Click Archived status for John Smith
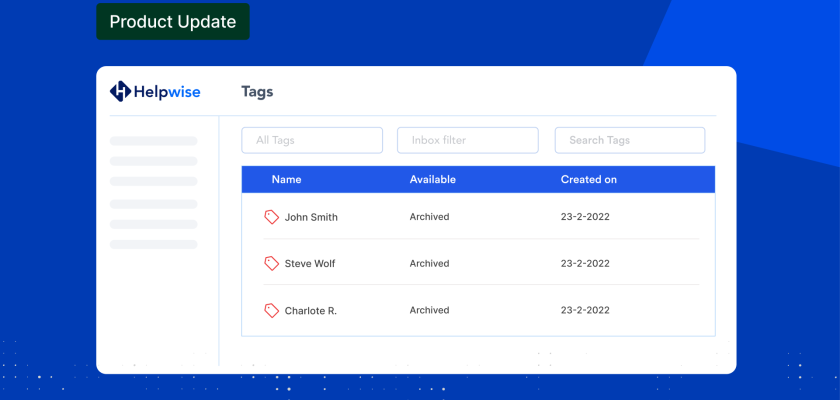The height and width of the screenshot is (400, 840). pos(429,217)
